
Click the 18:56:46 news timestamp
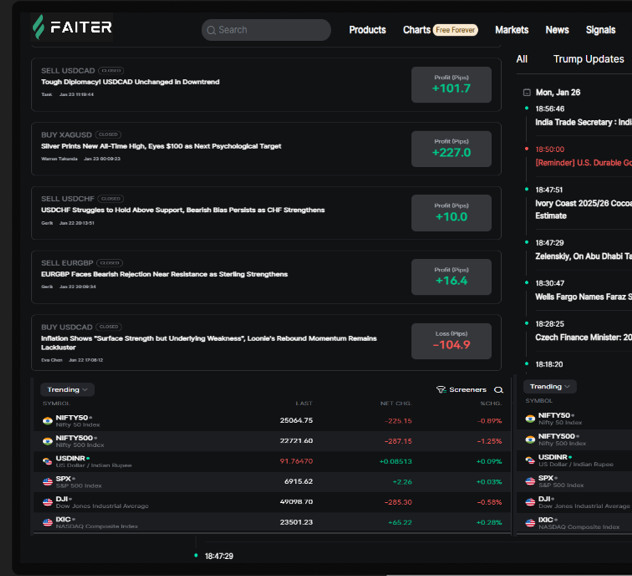tap(550, 109)
